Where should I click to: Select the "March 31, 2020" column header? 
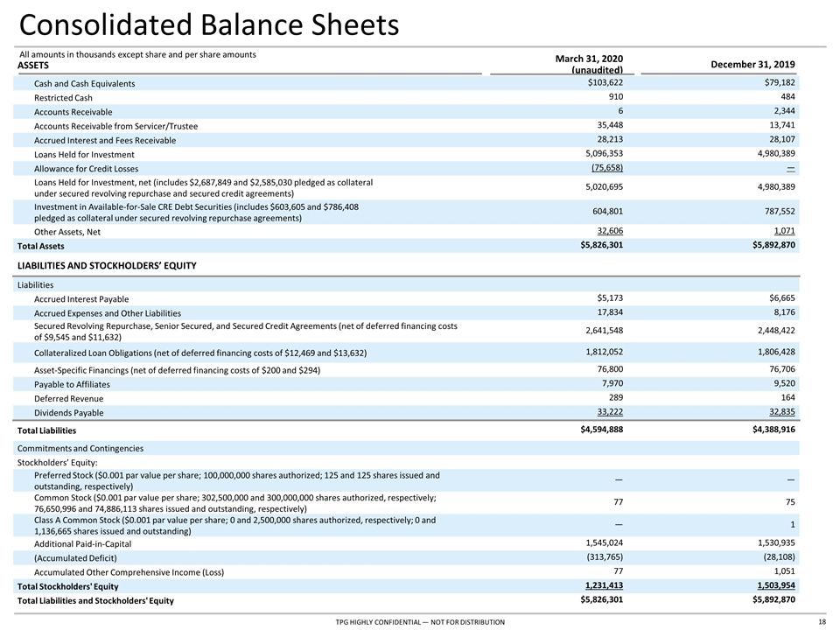[589, 59]
